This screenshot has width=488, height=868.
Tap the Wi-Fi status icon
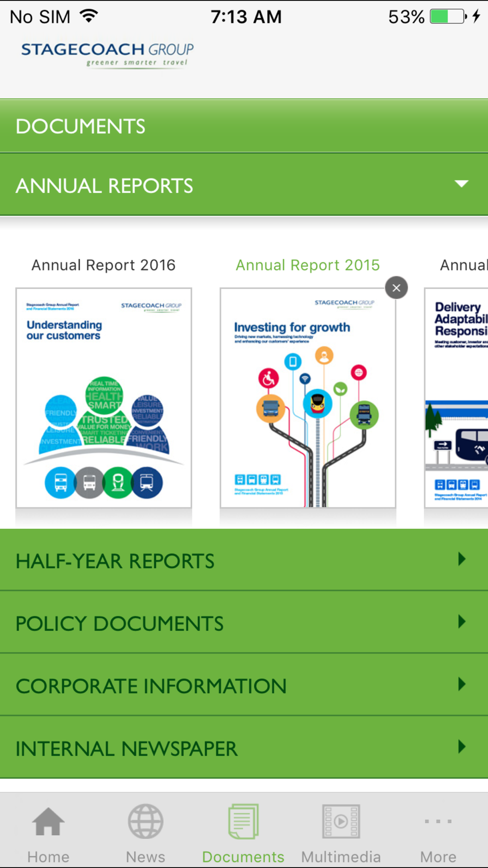click(x=89, y=16)
